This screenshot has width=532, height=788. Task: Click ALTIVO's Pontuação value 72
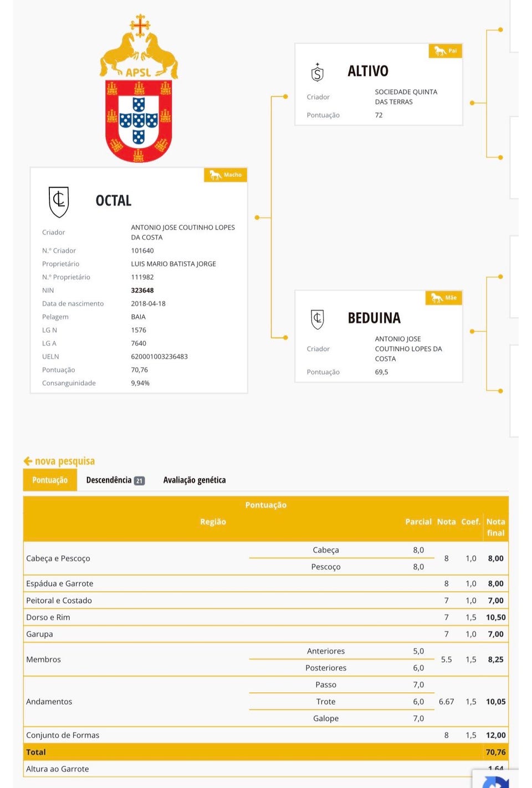tap(379, 115)
